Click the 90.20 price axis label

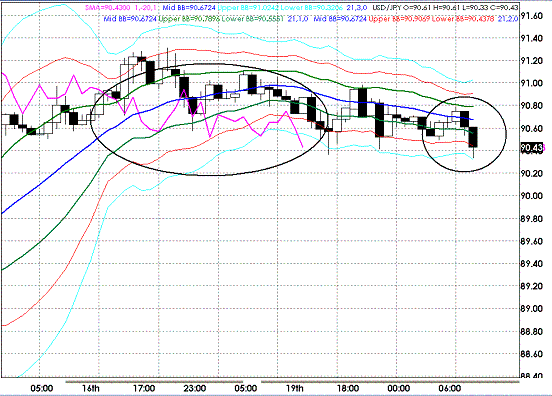[532, 174]
